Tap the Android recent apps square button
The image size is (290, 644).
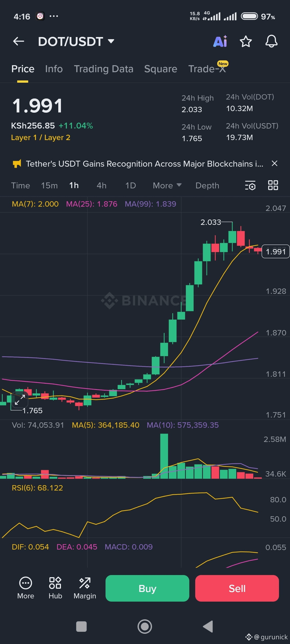pos(81,627)
